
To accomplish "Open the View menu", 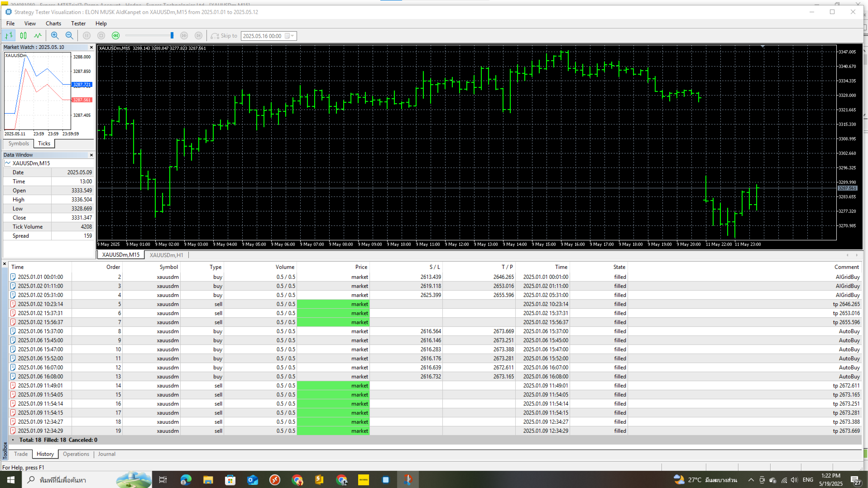I will tap(30, 24).
